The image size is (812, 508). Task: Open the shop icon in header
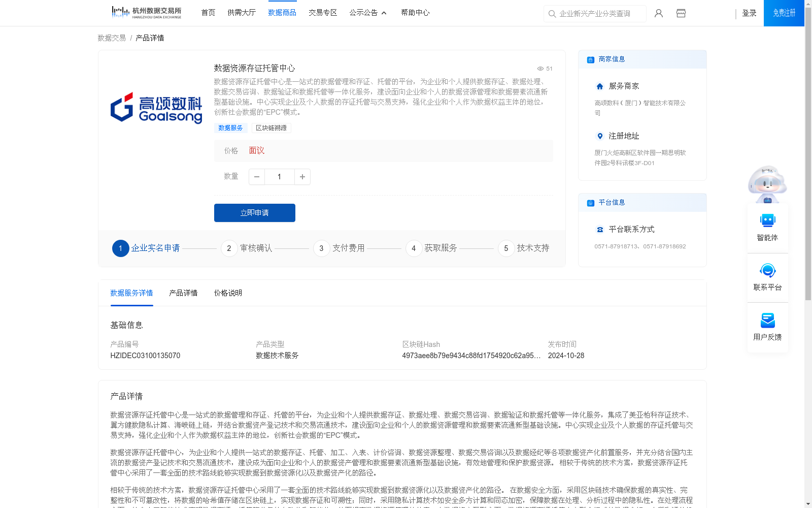pos(681,13)
